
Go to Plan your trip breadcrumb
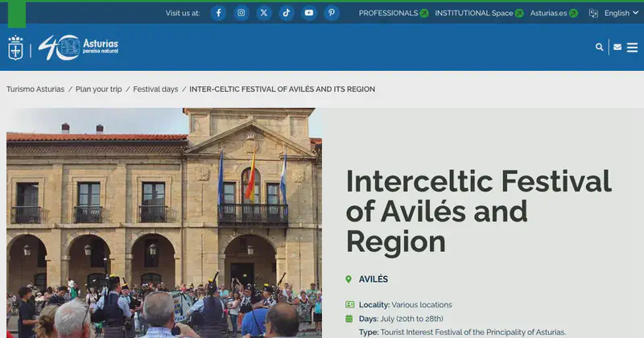(x=98, y=89)
